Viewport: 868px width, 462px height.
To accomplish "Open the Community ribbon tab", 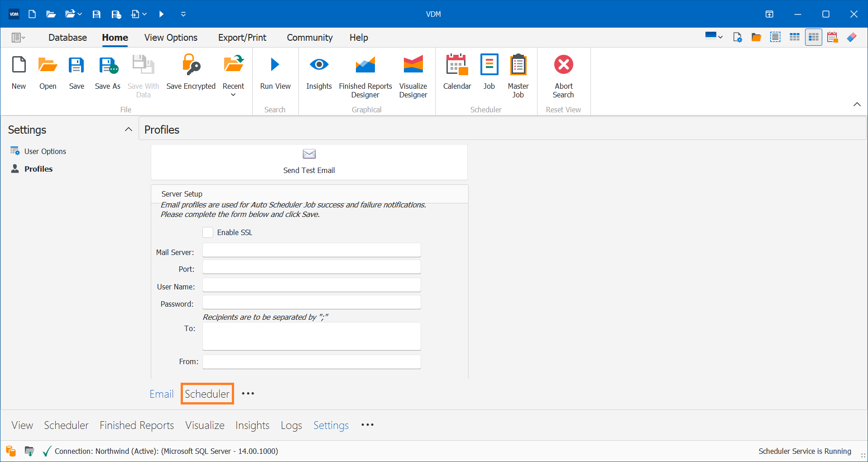I will [x=310, y=38].
